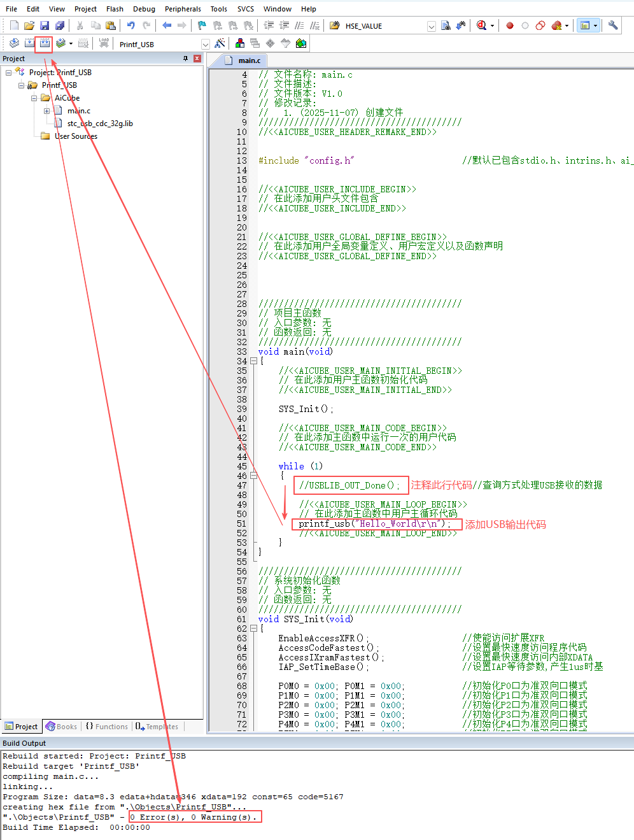Expand the main.c tree node
The image size is (634, 840).
pos(46,111)
